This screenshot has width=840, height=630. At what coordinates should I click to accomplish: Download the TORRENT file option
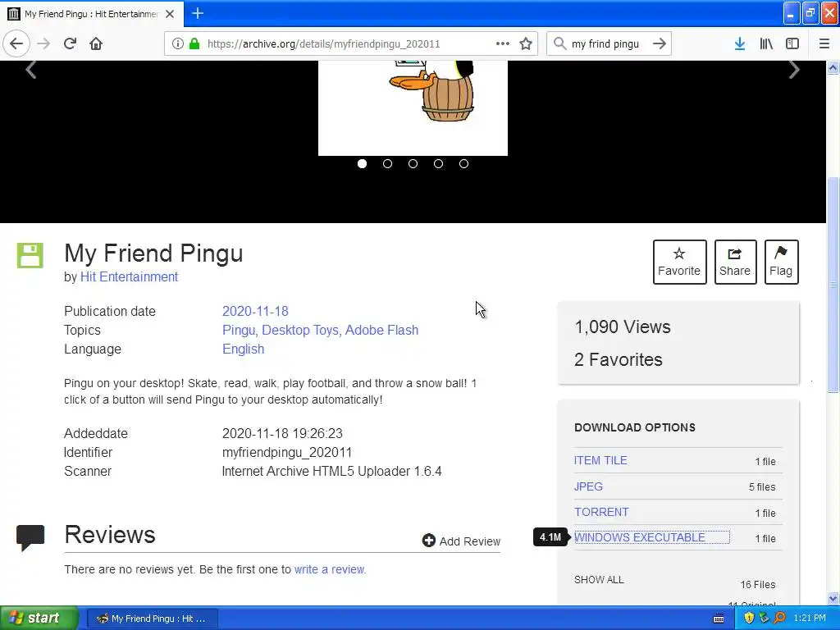pos(601,512)
